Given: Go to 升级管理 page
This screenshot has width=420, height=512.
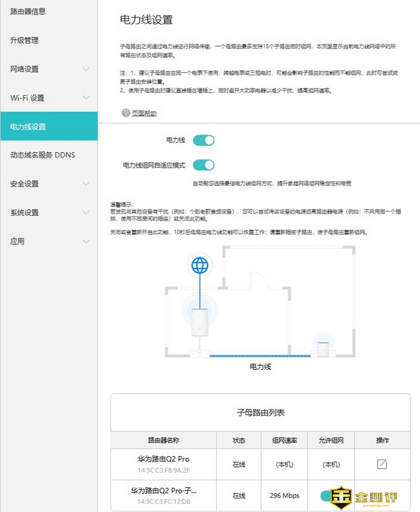Looking at the screenshot, I should click(24, 40).
